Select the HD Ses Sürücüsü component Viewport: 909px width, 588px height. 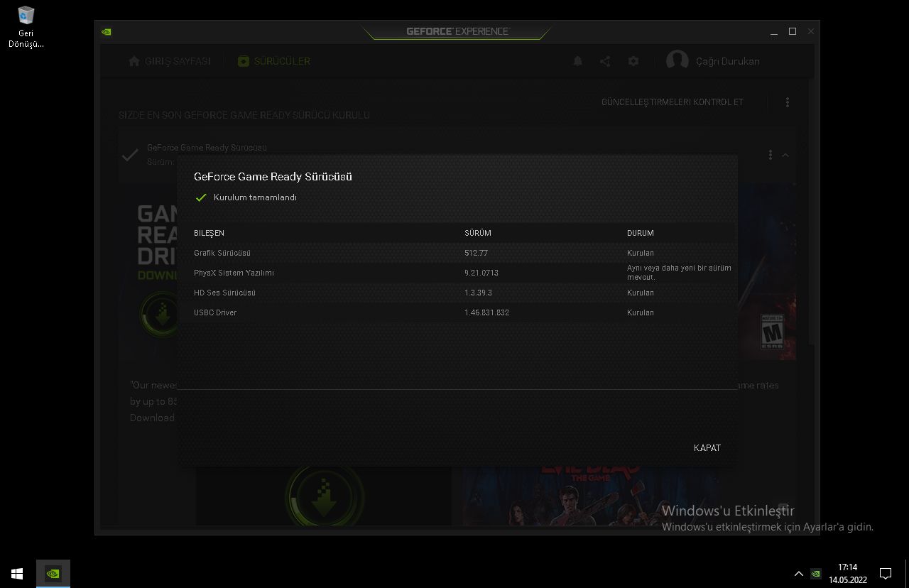click(x=224, y=293)
